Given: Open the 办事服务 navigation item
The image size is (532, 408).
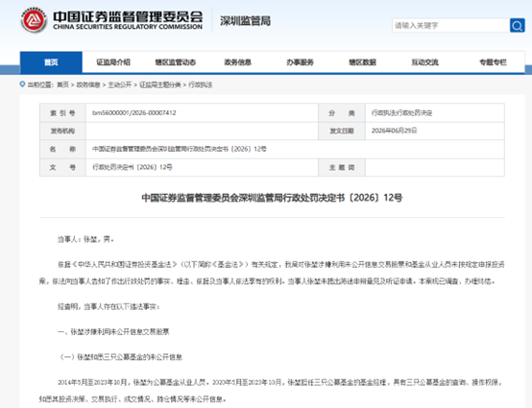Looking at the screenshot, I should click(300, 62).
